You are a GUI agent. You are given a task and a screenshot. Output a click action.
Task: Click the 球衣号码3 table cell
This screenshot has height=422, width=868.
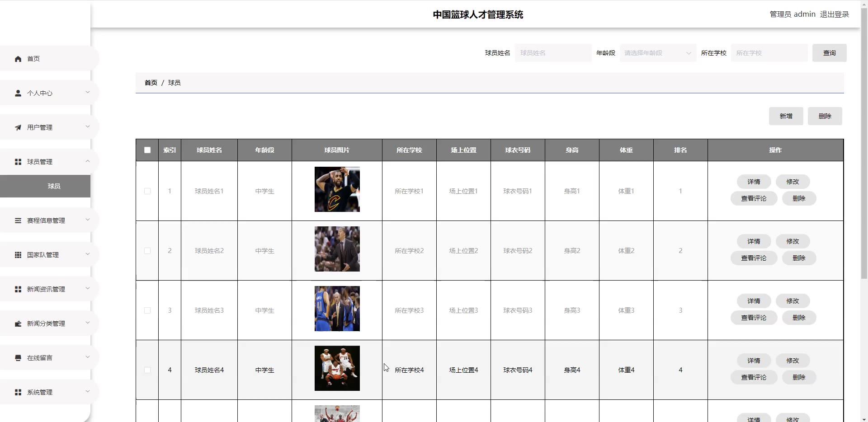point(518,310)
